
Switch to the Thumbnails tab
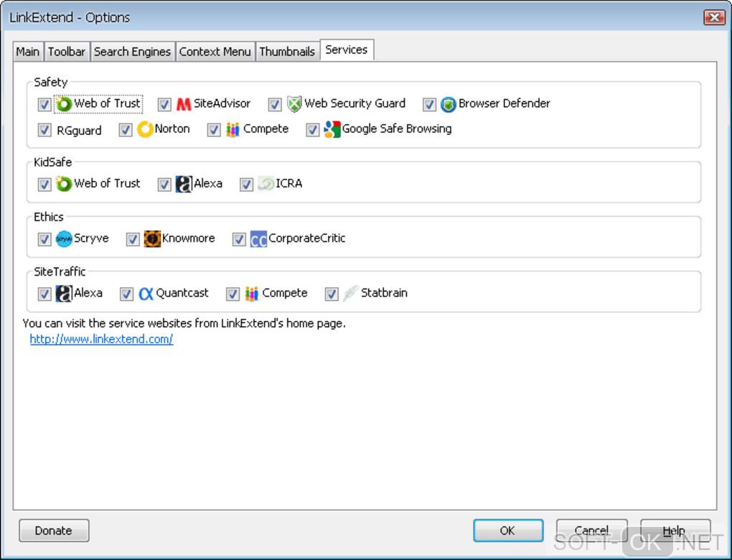click(x=287, y=52)
